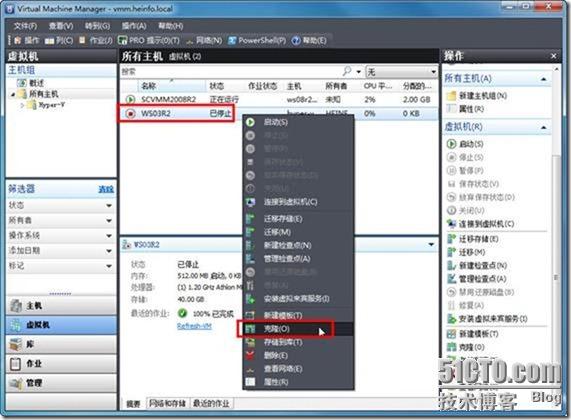Collapse the 所有主机(A) section in 操作 pane
The width and height of the screenshot is (571, 420).
click(544, 79)
